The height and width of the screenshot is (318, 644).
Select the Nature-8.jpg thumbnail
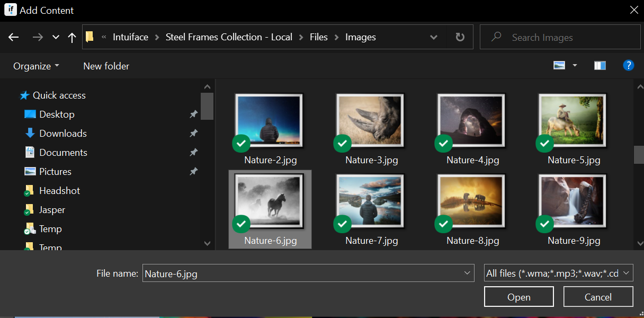point(471,201)
